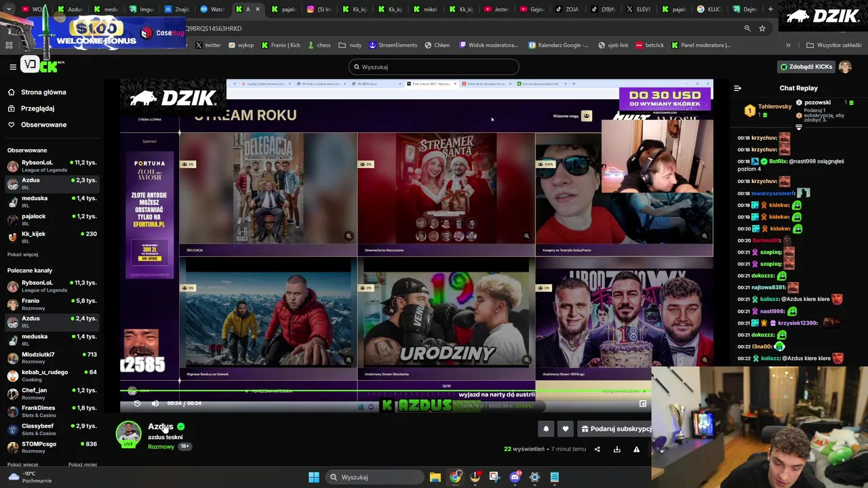Switch to the Instagram browser tab

click(319, 9)
